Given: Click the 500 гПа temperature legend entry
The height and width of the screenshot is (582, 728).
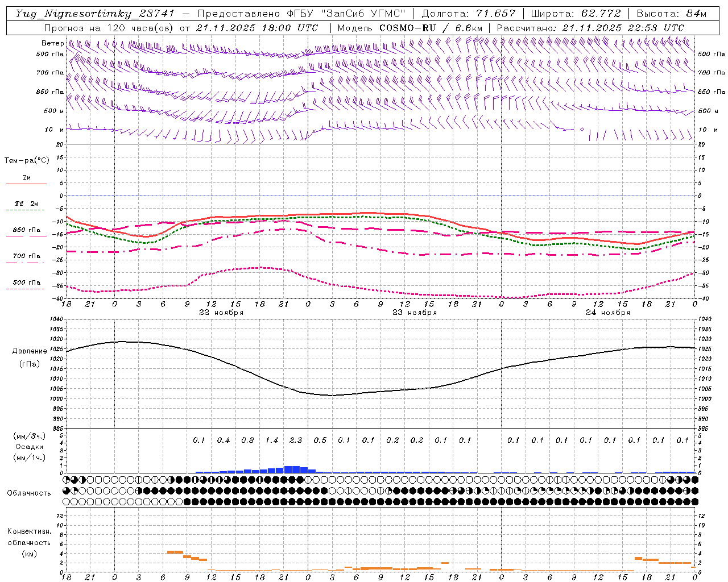Looking at the screenshot, I should [26, 285].
